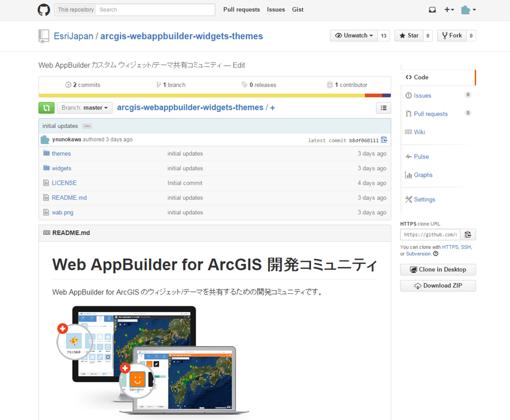Click Clone in Desktop button
510x420 pixels.
[x=438, y=270]
